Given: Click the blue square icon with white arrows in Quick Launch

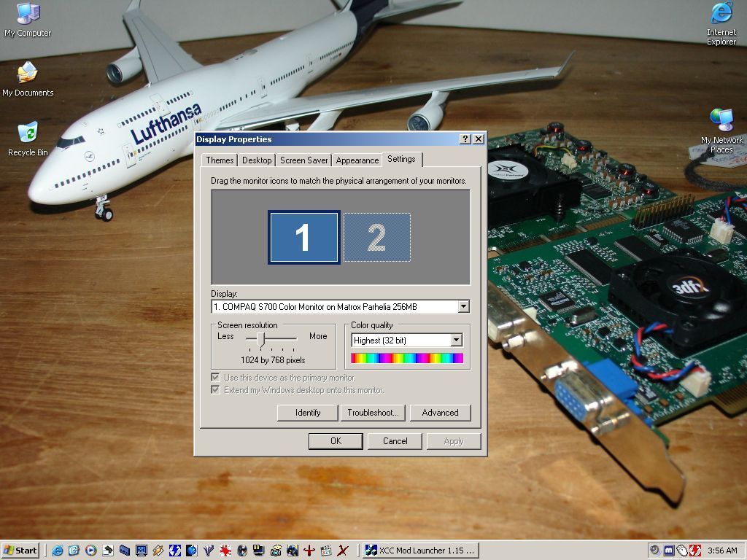Looking at the screenshot, I should click(175, 551).
